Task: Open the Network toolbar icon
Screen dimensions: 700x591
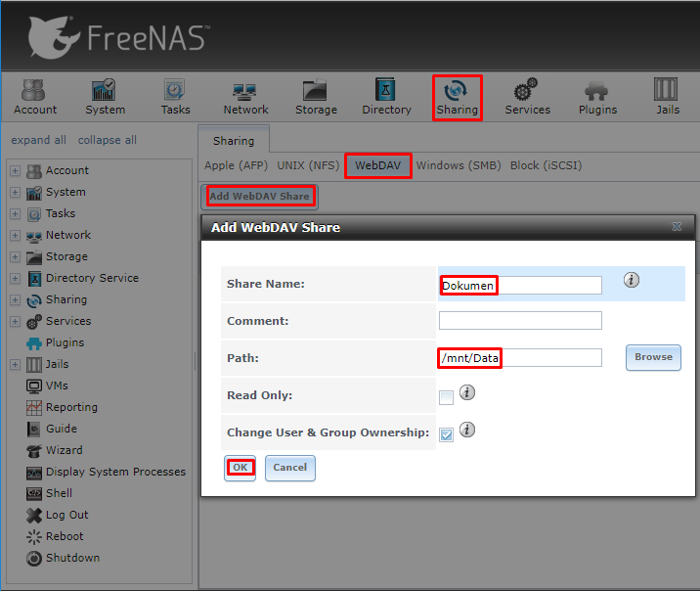Action: [245, 98]
